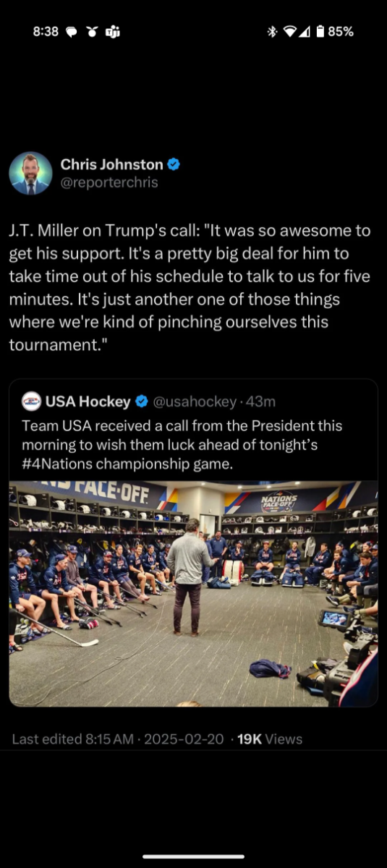Tap the Wi-Fi signal status icon

point(290,32)
